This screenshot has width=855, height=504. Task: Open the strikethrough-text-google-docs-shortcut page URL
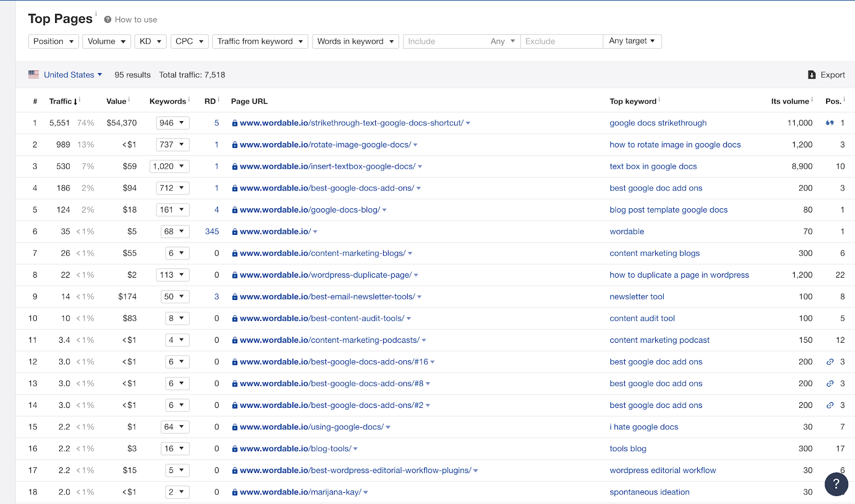pyautogui.click(x=352, y=123)
